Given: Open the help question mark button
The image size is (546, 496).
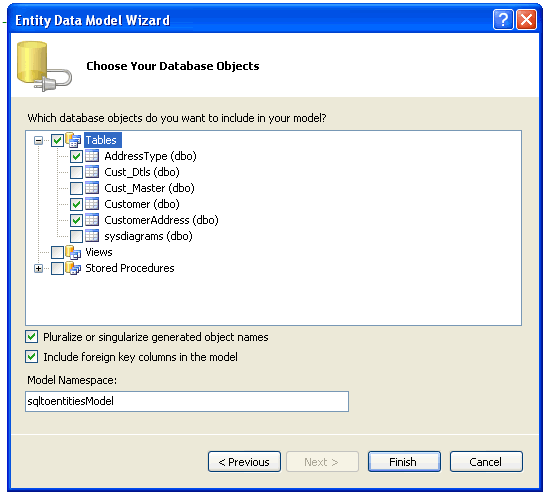Looking at the screenshot, I should point(503,20).
